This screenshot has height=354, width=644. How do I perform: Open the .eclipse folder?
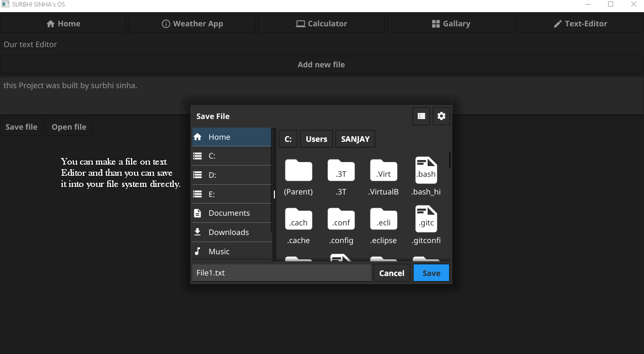pos(383,219)
